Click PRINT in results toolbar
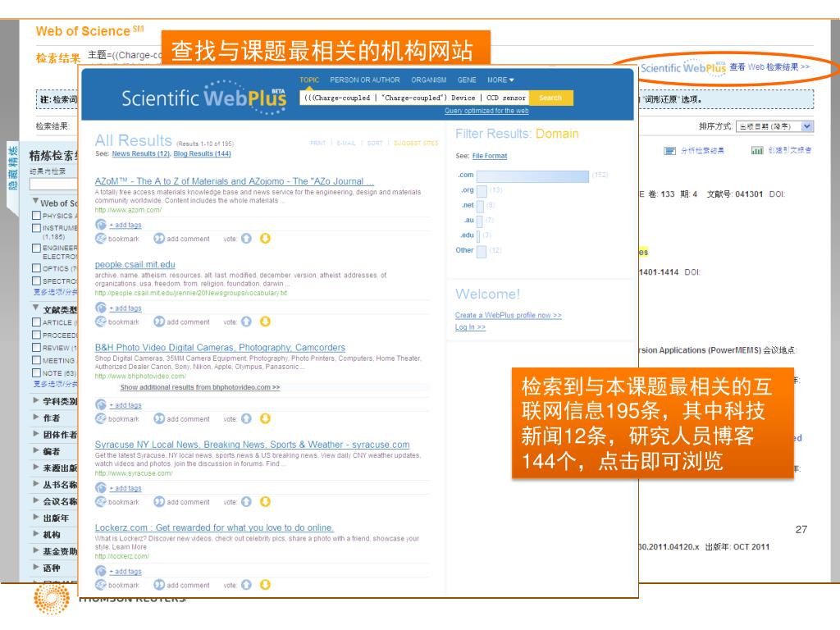The width and height of the screenshot is (840, 630). 317,143
